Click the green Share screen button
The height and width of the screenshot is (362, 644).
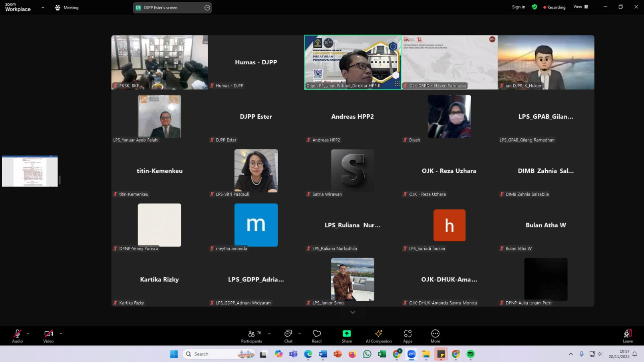point(346,336)
